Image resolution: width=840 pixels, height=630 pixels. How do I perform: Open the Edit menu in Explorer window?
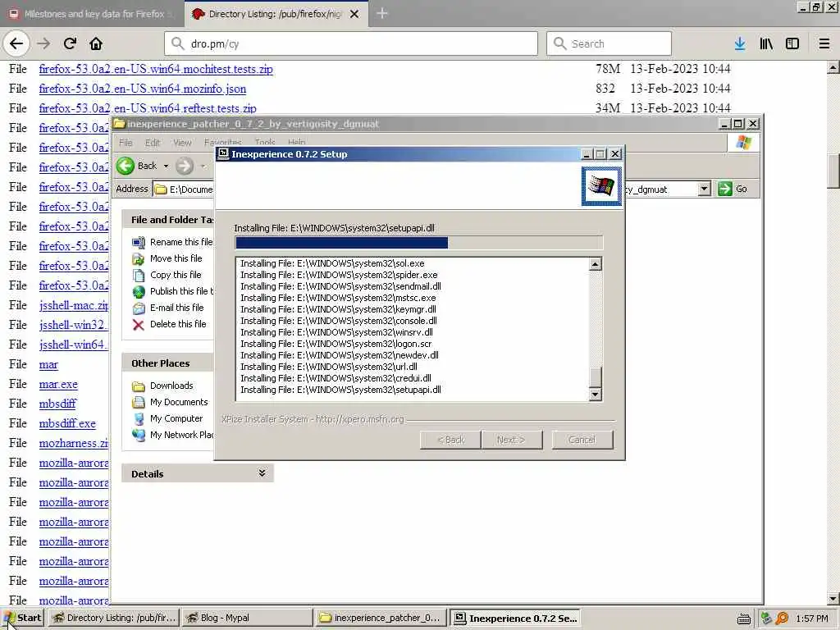[x=153, y=143]
